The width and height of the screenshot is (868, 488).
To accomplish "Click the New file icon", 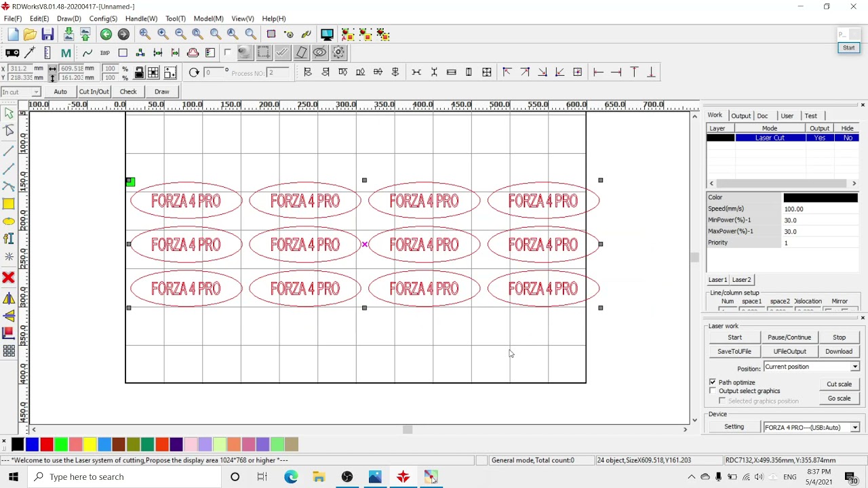I will tap(13, 35).
